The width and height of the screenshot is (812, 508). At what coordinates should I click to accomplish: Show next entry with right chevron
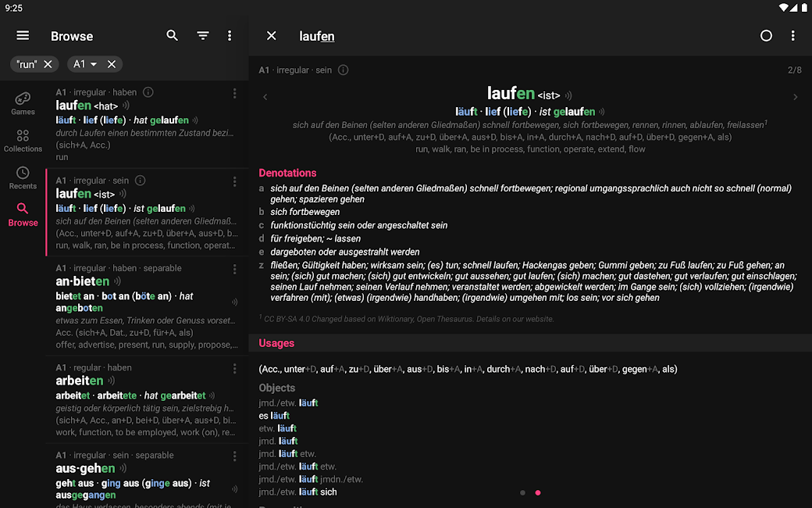coord(796,97)
